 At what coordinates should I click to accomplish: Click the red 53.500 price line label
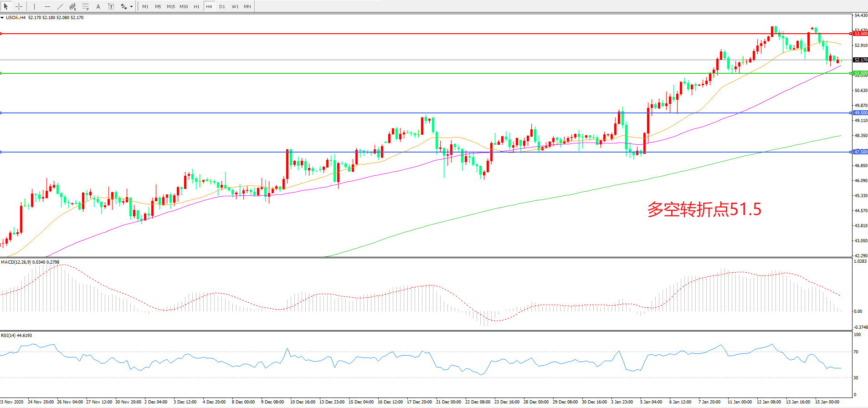860,34
